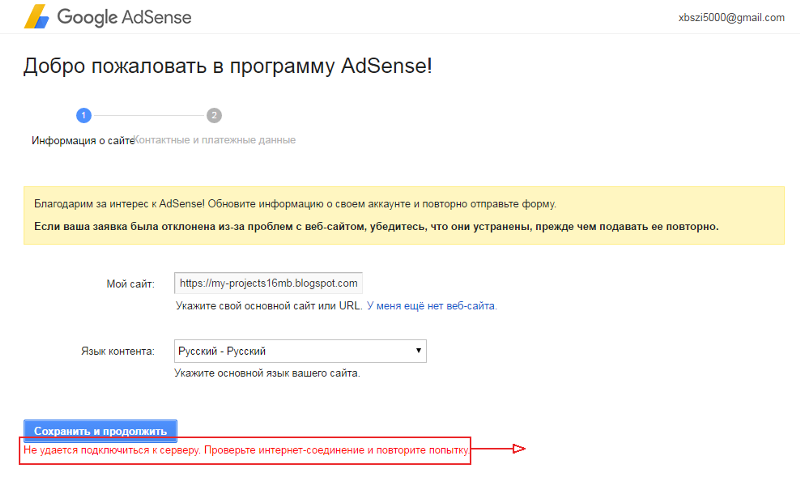Click 'Контактные и платежные данные' step label
The image size is (800, 491).
(x=215, y=140)
